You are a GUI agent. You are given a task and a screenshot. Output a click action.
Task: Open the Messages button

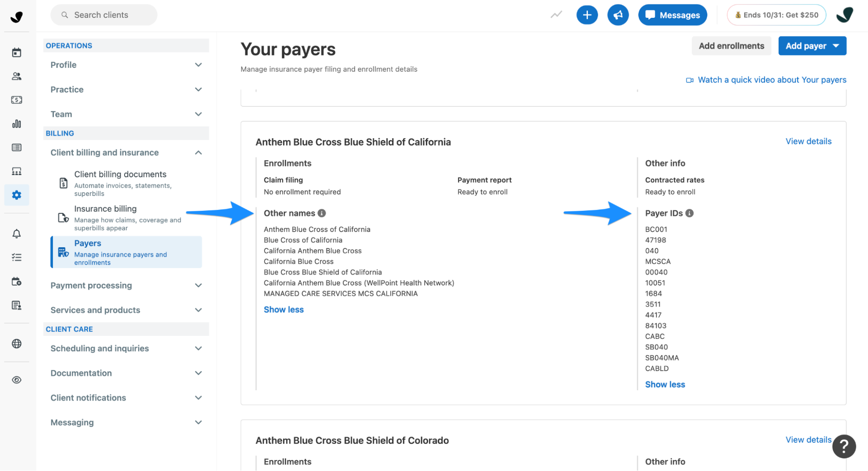pos(672,15)
